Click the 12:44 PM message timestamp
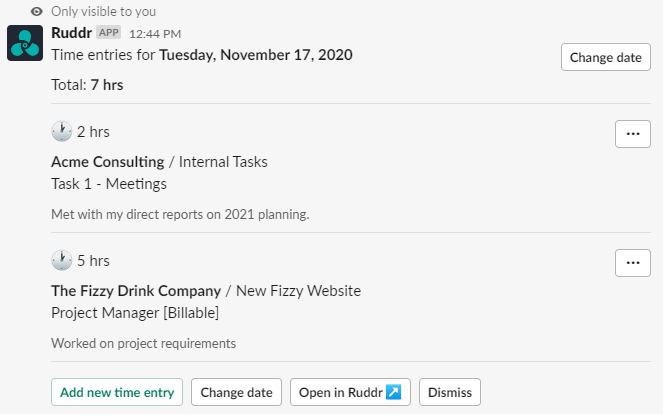Screen dimensions: 663x419 click(x=155, y=33)
